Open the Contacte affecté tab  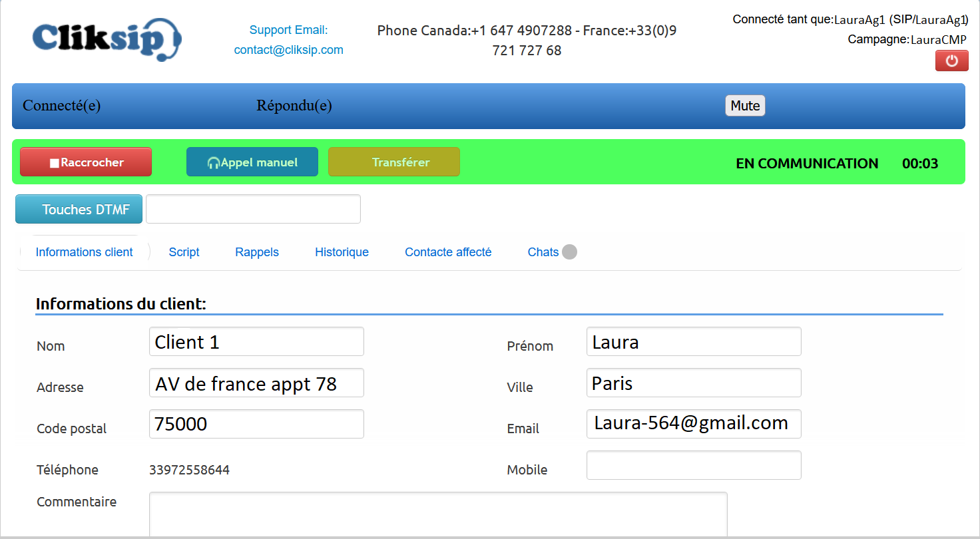point(447,252)
